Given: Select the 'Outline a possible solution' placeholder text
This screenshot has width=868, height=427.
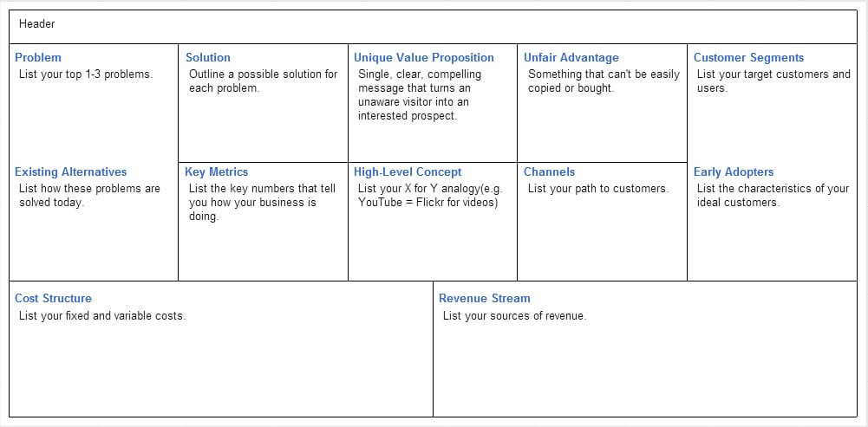Looking at the screenshot, I should 263,74.
